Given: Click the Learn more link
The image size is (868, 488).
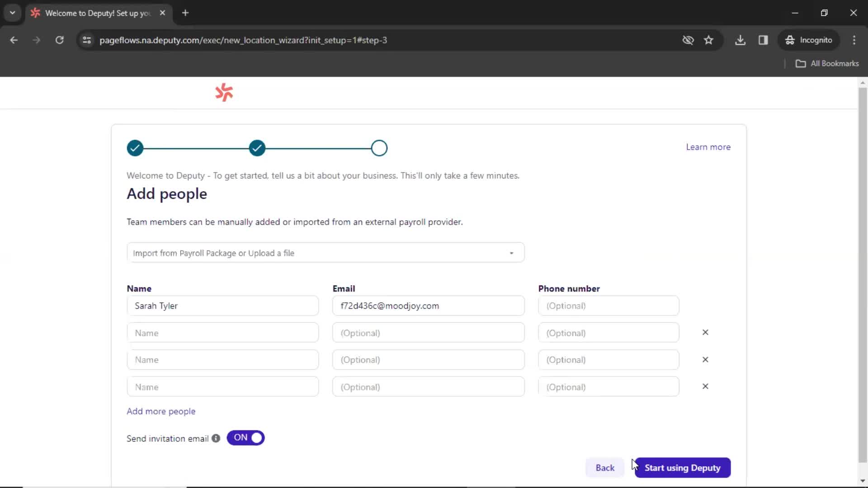Looking at the screenshot, I should tap(709, 146).
